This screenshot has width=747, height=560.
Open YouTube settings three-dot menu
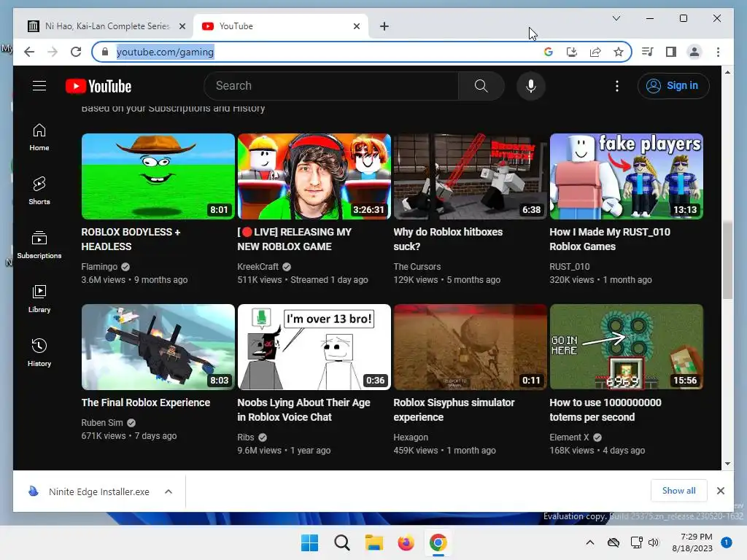click(617, 86)
